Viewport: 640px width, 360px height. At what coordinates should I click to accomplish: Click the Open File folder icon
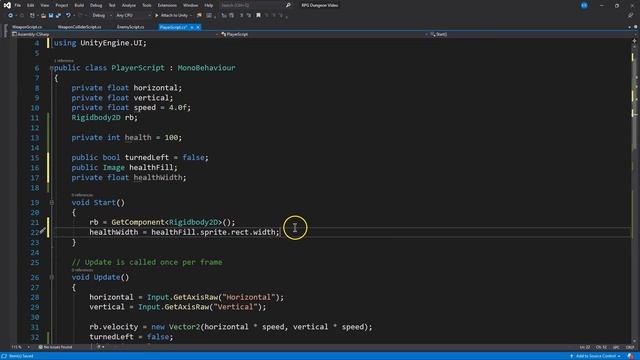coord(43,16)
